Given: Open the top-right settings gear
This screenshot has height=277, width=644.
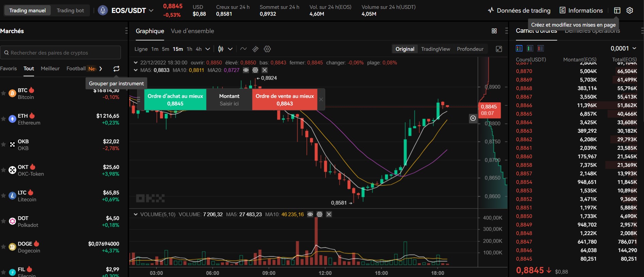Looking at the screenshot, I should [630, 11].
